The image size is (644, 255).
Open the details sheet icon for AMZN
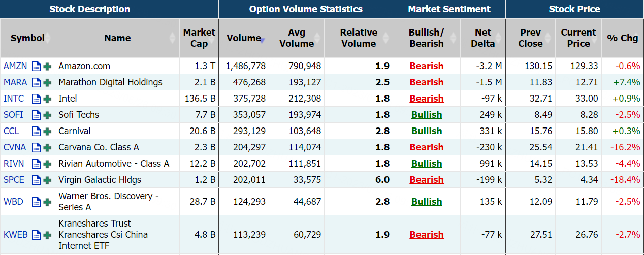[36, 66]
